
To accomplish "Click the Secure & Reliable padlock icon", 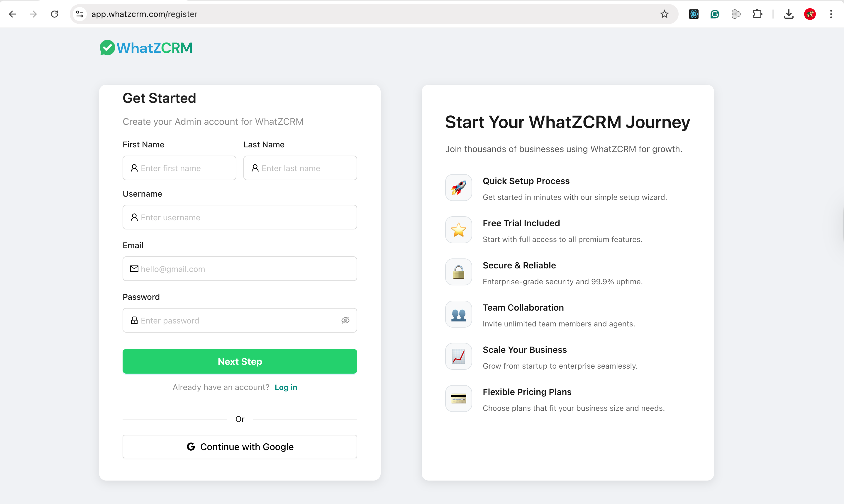I will point(458,272).
